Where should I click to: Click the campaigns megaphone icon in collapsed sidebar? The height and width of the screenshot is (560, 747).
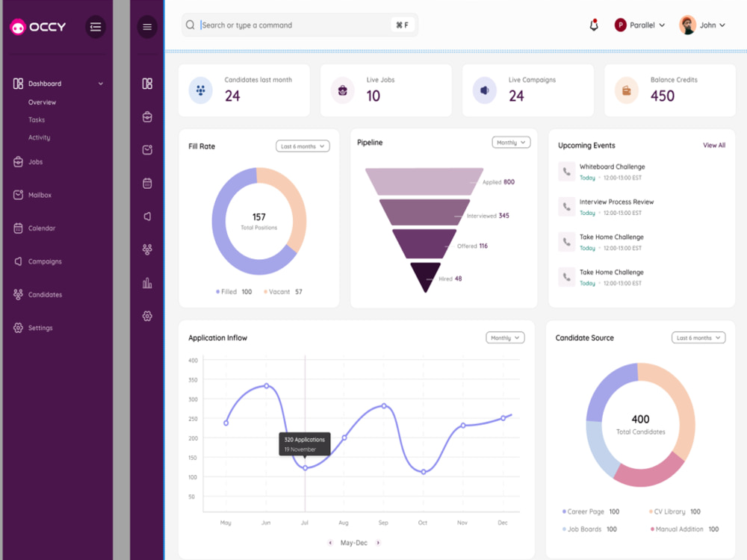tap(147, 217)
